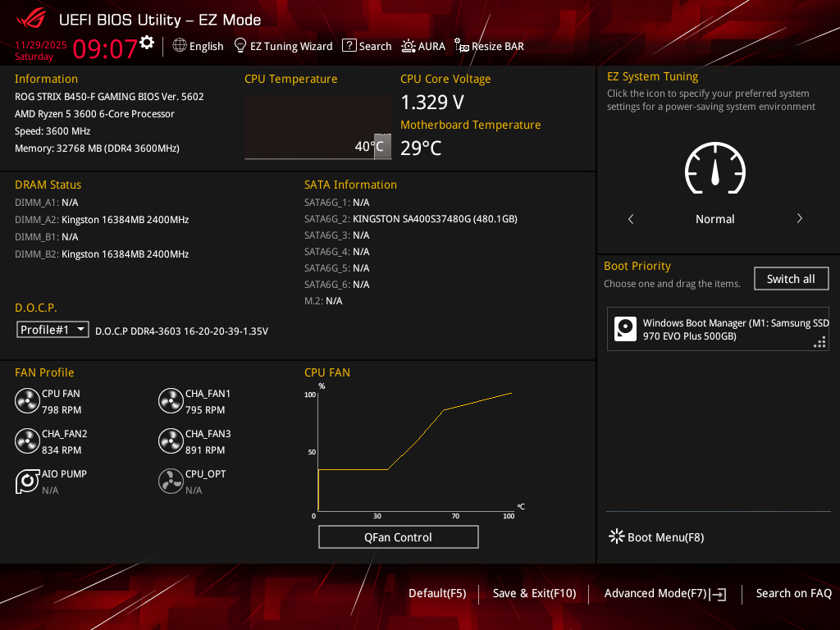Screen dimensions: 840x630
Task: Click the EZ System Tuning gauge icon
Action: 714,171
